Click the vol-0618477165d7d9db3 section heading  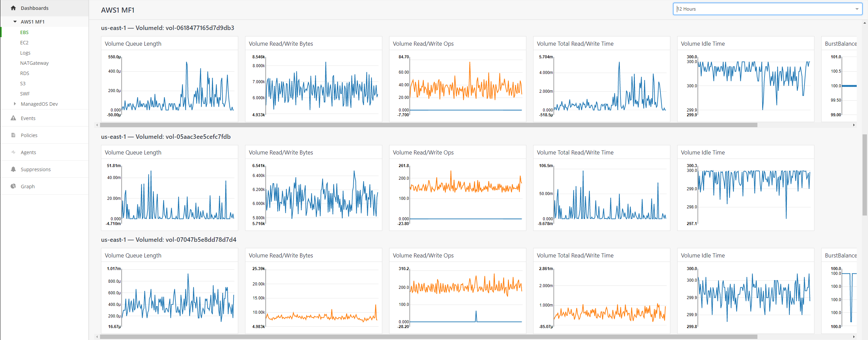click(x=168, y=28)
